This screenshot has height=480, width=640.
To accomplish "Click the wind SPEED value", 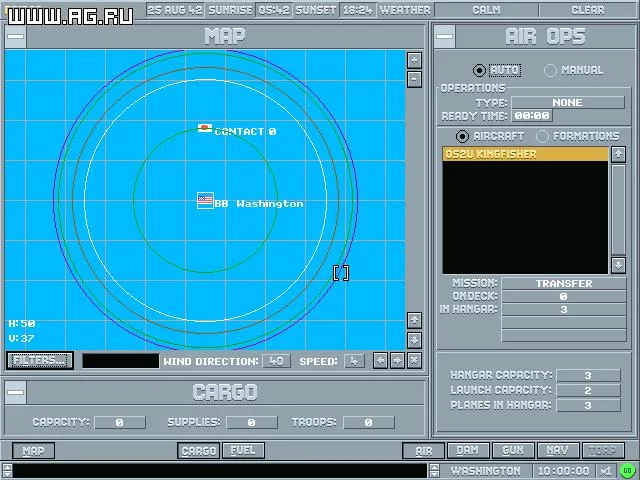I will click(354, 361).
